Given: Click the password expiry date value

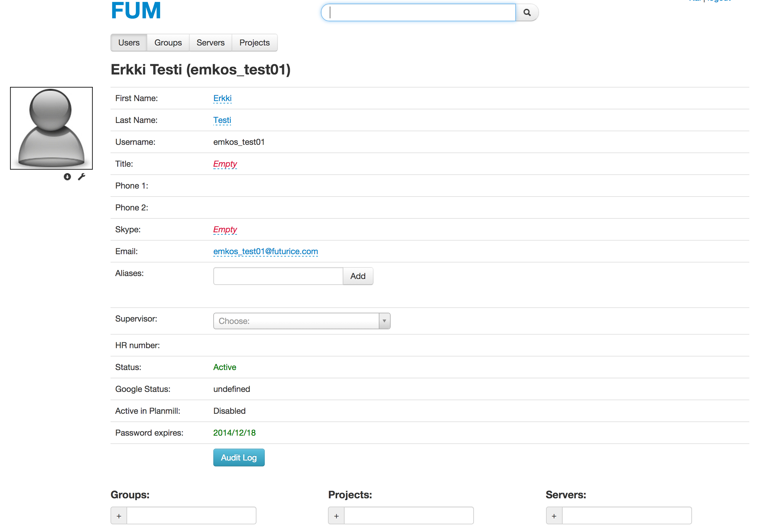Looking at the screenshot, I should [234, 433].
